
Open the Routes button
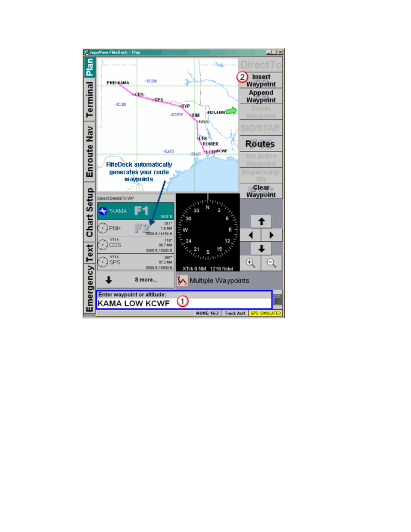pos(261,144)
